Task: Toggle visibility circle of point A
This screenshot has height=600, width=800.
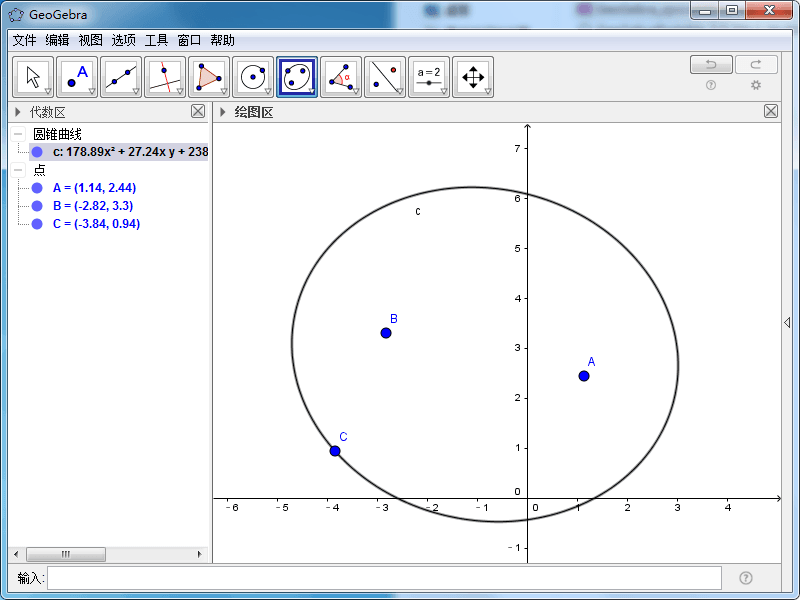Action: (37, 188)
